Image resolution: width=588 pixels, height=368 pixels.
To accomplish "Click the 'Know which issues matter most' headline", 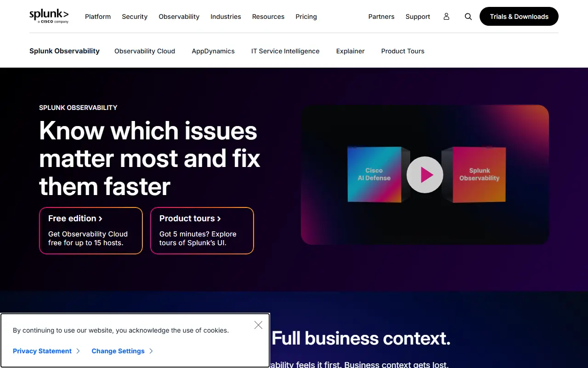I will tap(150, 158).
